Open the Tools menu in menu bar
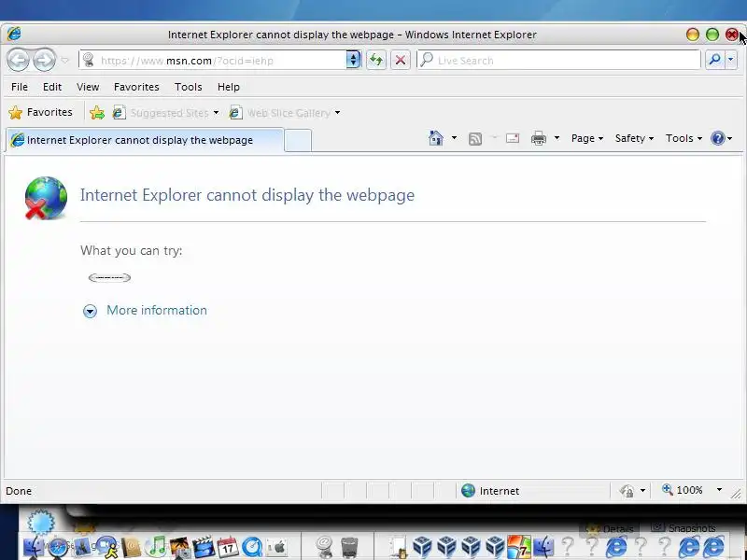747x560 pixels. 189,87
